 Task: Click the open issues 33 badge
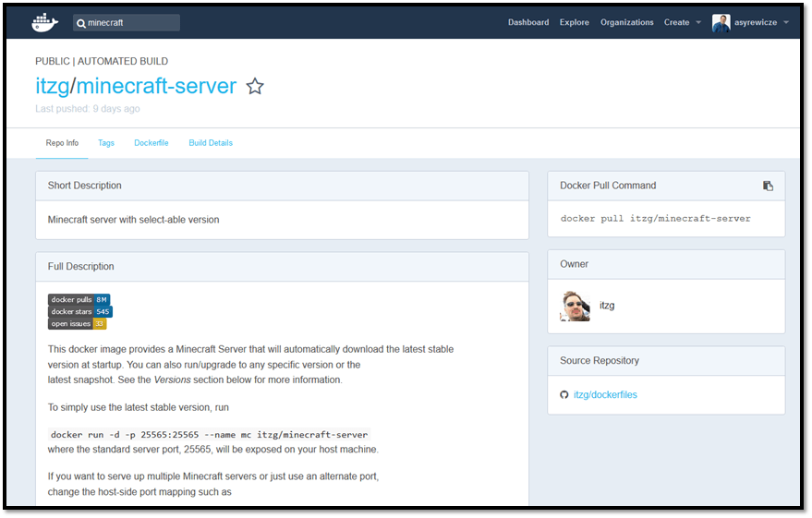pyautogui.click(x=78, y=323)
